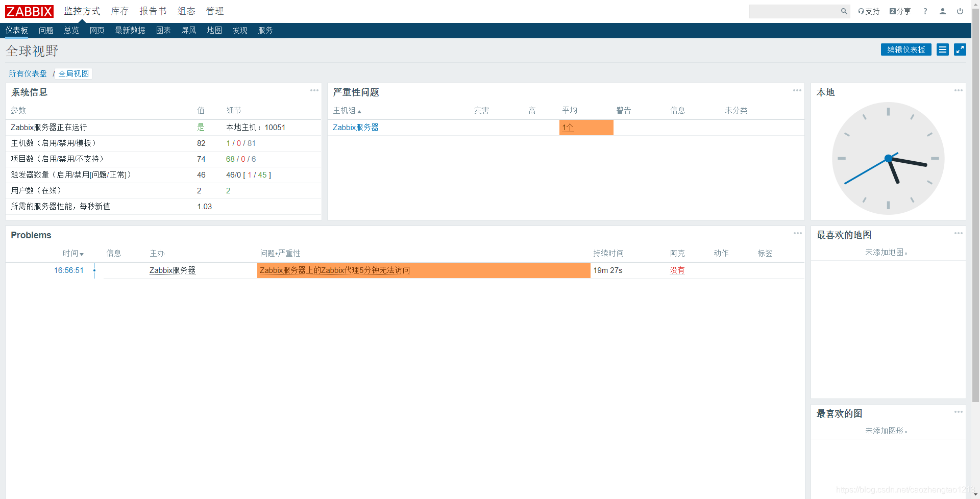This screenshot has height=499, width=980.
Task: Sort severity table by 主机组 column
Action: 347,111
